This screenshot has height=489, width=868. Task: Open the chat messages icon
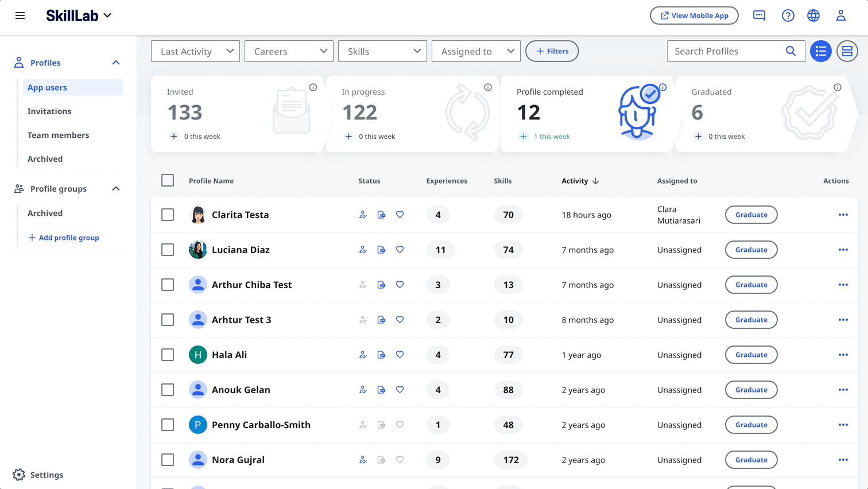point(759,15)
